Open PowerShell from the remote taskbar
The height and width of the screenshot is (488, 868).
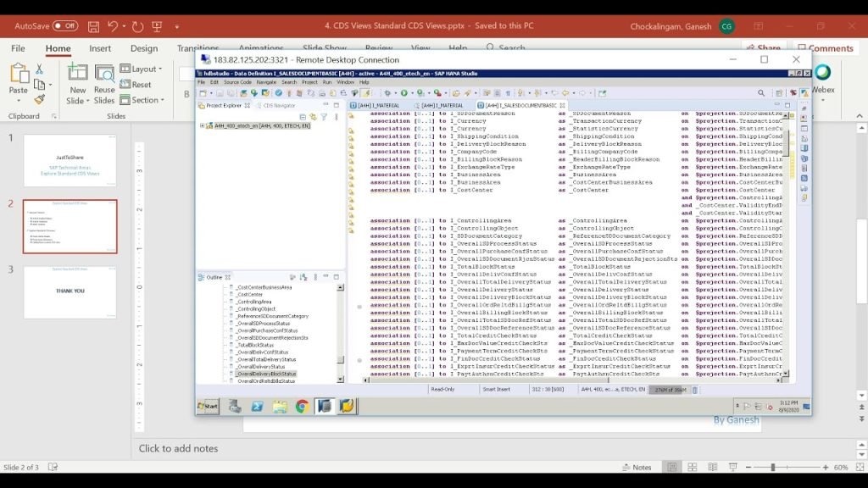(257, 407)
